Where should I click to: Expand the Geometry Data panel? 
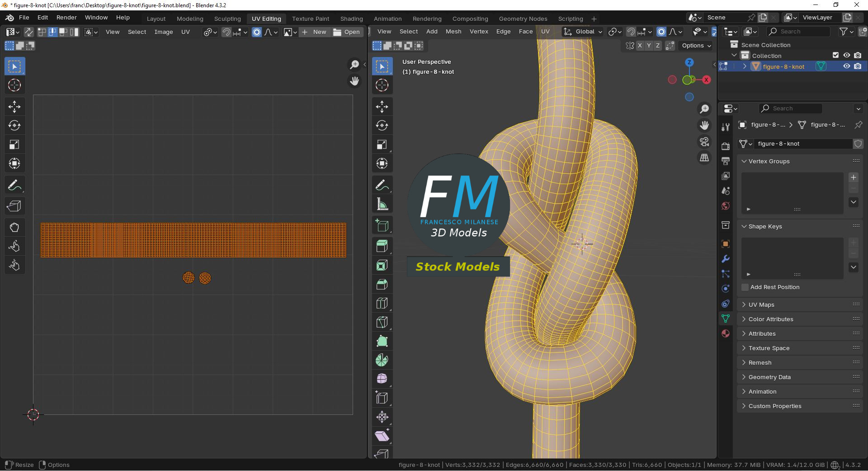769,377
